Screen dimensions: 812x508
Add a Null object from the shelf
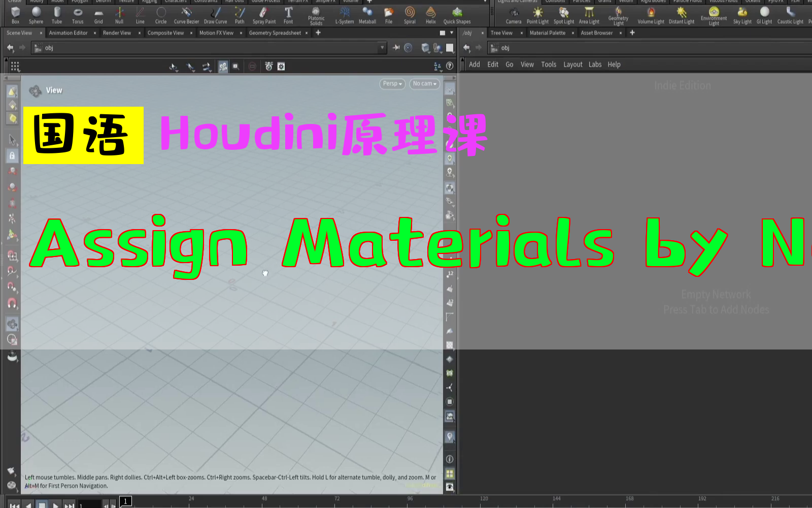[119, 15]
